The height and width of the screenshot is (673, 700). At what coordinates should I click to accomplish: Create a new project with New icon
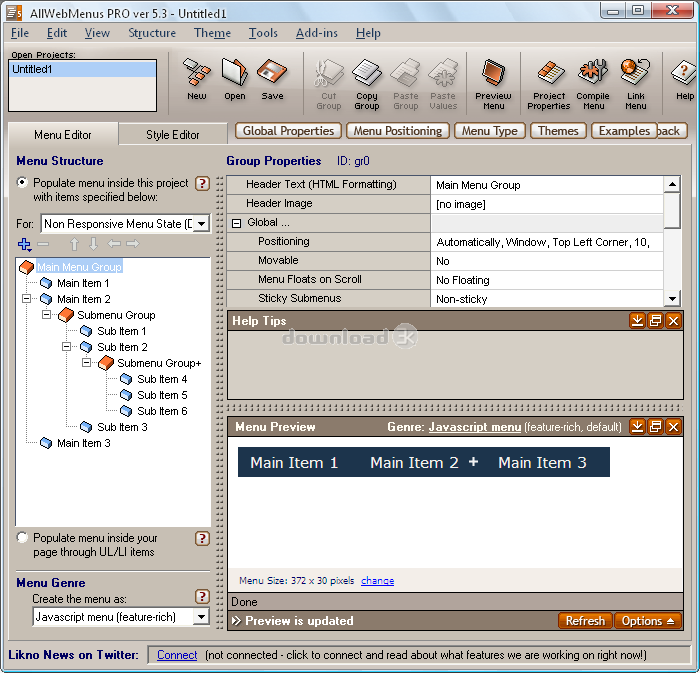(x=196, y=79)
